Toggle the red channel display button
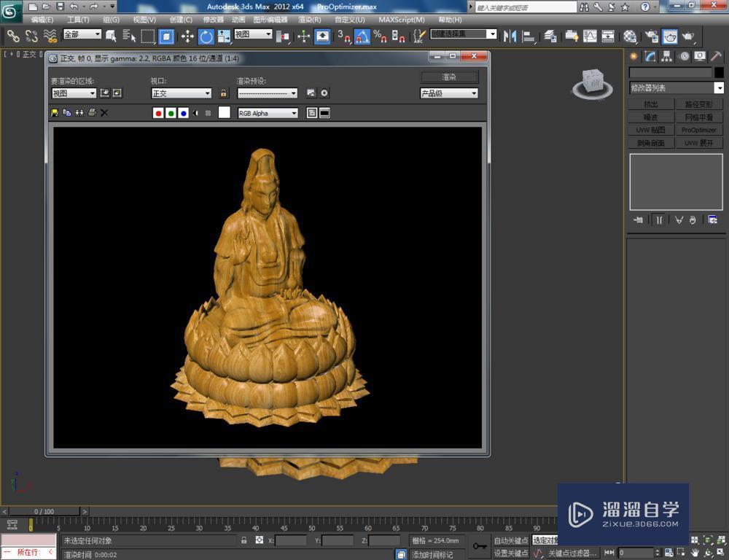The width and height of the screenshot is (729, 560). [157, 112]
